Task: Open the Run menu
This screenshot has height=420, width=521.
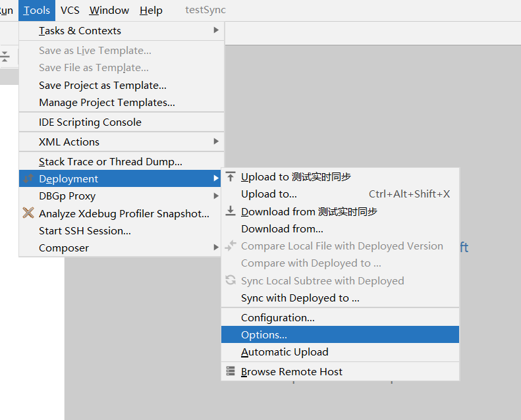Action: click(x=7, y=11)
